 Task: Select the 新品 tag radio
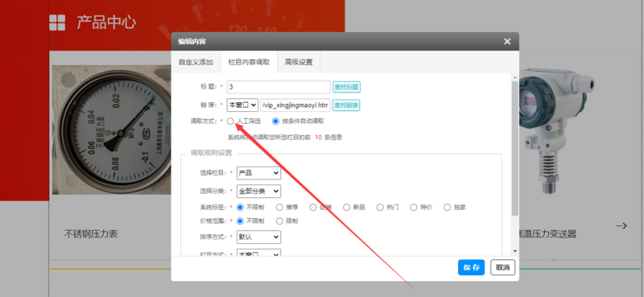[x=346, y=208]
